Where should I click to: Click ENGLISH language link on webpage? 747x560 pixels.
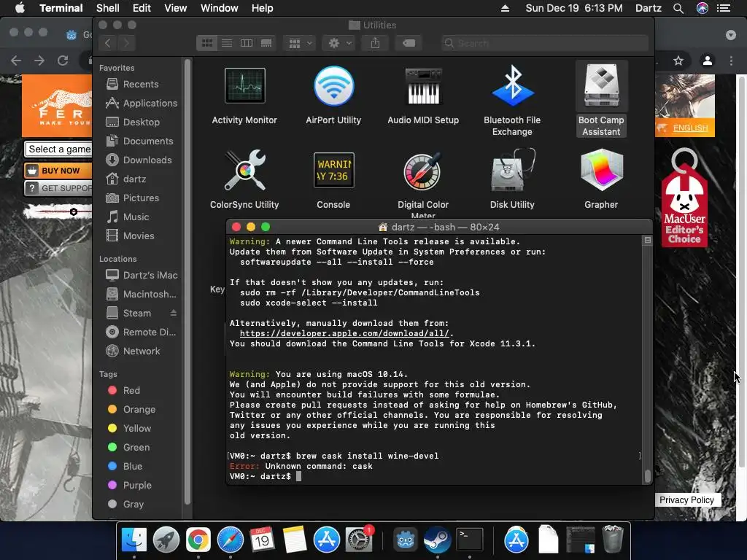pos(690,128)
